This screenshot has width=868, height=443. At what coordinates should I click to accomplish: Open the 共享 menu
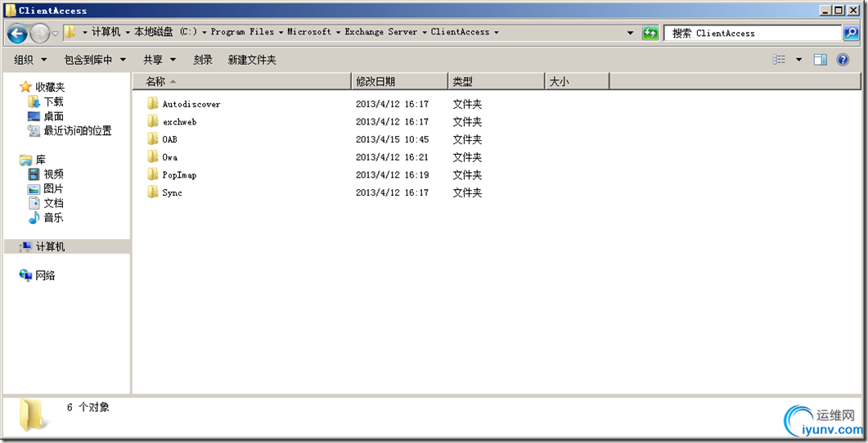160,60
